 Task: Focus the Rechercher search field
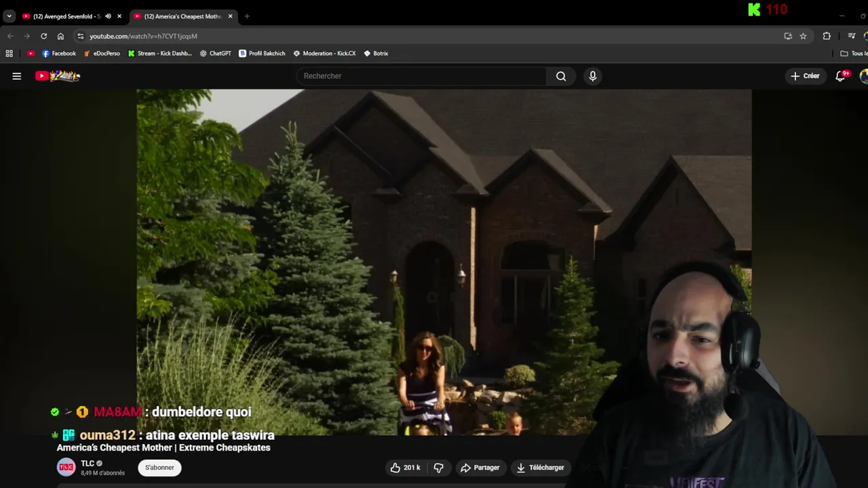420,76
